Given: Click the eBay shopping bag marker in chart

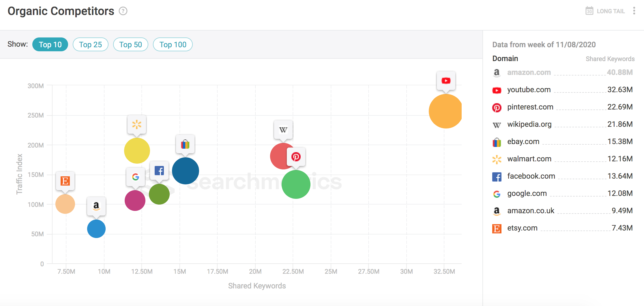Looking at the screenshot, I should coord(185,144).
